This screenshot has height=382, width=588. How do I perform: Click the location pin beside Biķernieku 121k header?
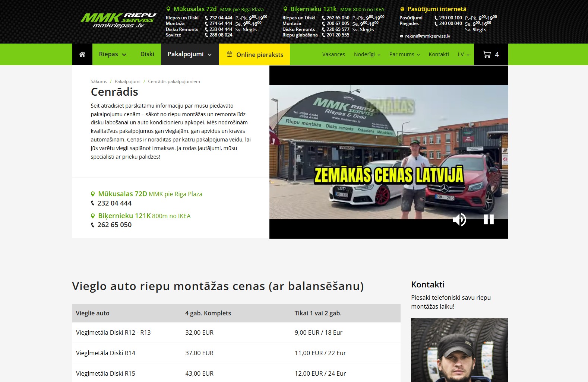tap(285, 9)
